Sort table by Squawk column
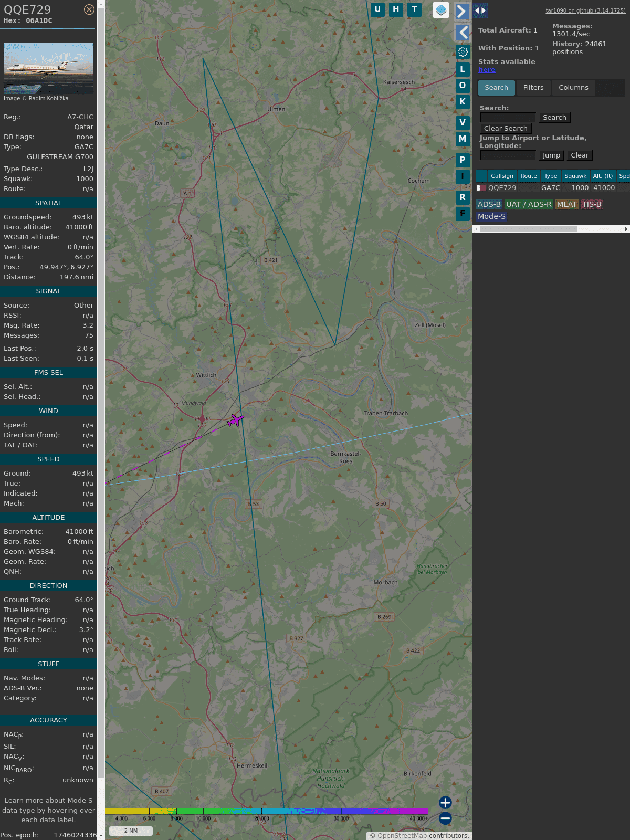Viewport: 630px width, 840px height. point(575,176)
